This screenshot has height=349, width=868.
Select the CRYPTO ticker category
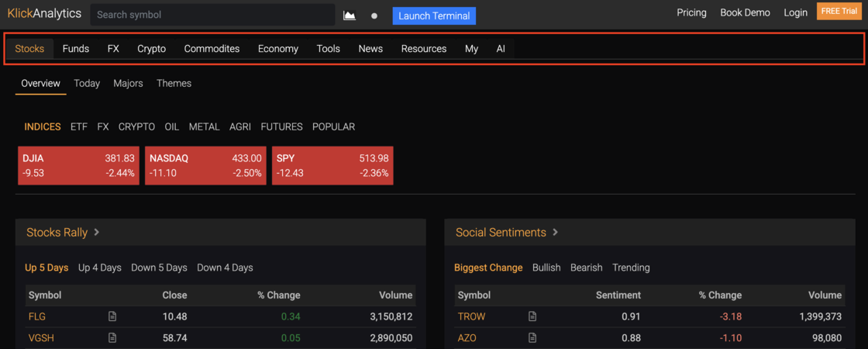136,127
